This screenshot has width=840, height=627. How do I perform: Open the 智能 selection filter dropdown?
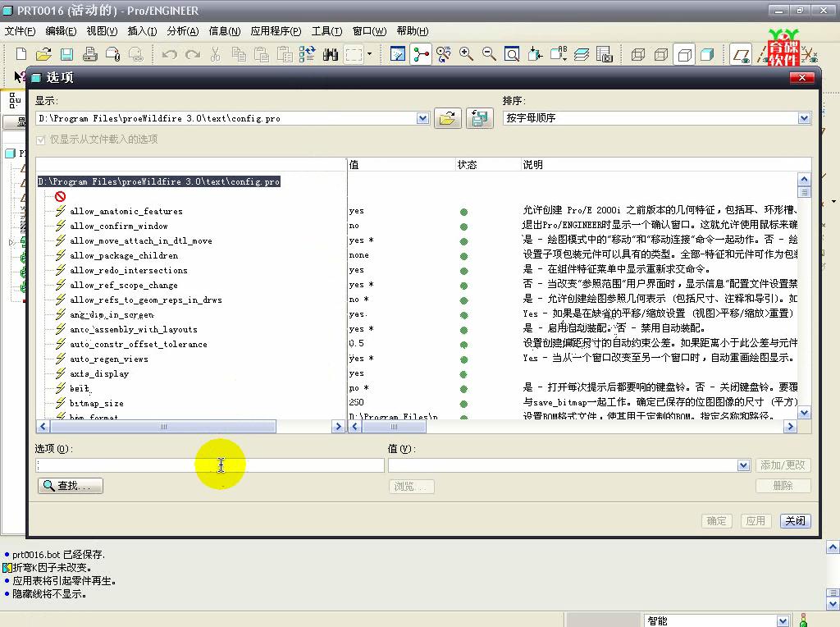pos(783,620)
